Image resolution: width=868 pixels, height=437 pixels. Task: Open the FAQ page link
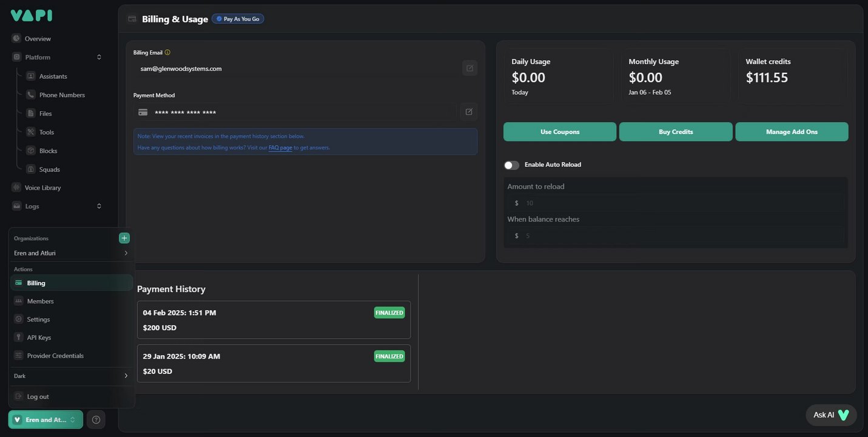[280, 147]
